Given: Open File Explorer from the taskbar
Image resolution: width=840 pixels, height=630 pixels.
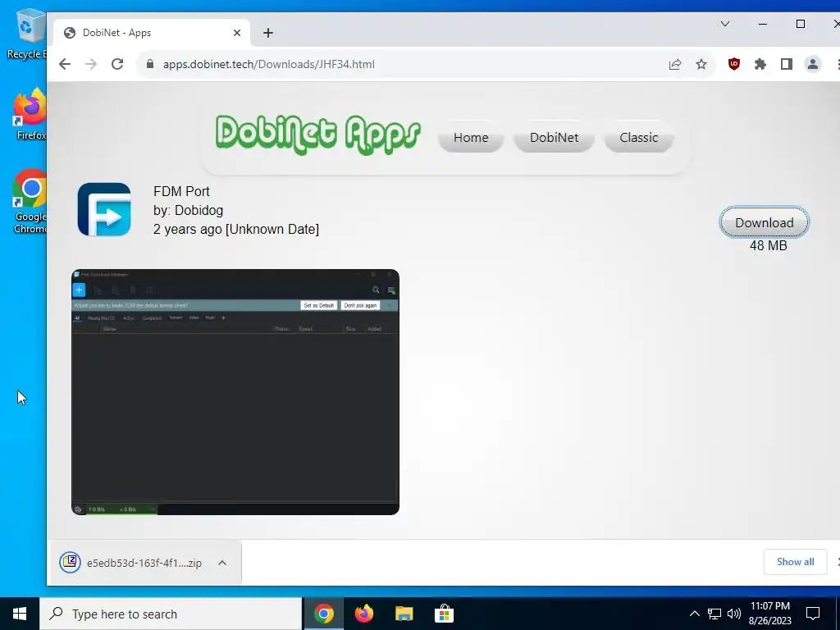Looking at the screenshot, I should 404,614.
